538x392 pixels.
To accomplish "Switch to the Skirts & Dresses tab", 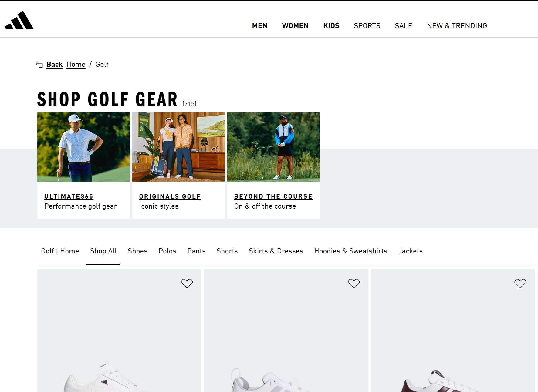I will point(276,251).
